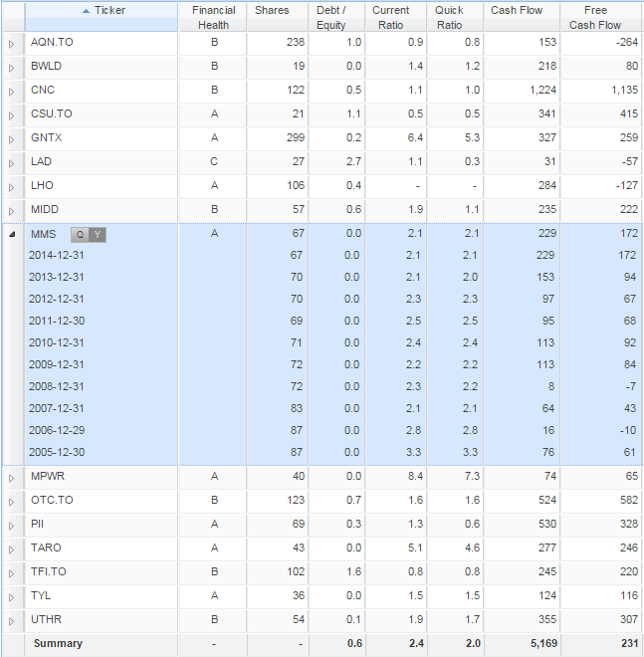Select the GNTX ticker cell

(102, 137)
